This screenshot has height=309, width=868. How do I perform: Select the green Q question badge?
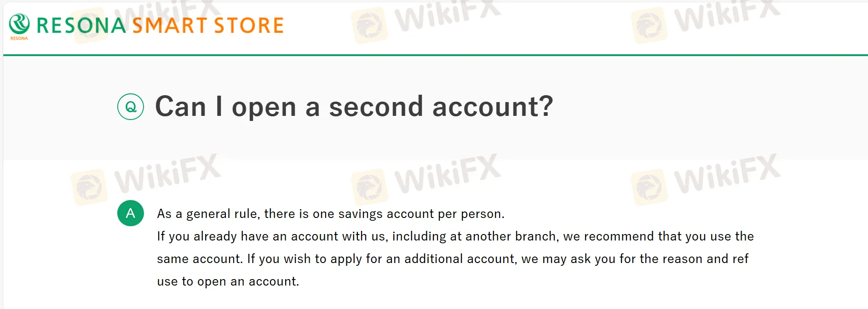(131, 107)
